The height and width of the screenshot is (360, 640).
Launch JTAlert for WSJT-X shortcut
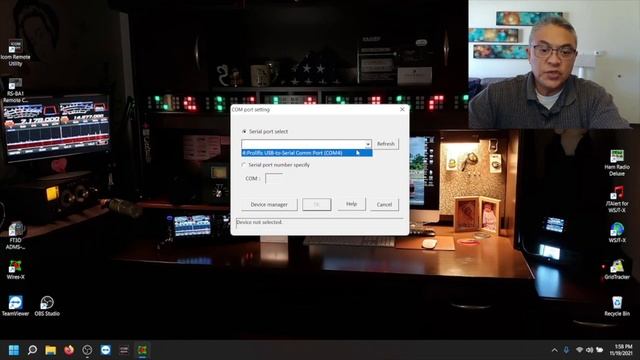(617, 199)
